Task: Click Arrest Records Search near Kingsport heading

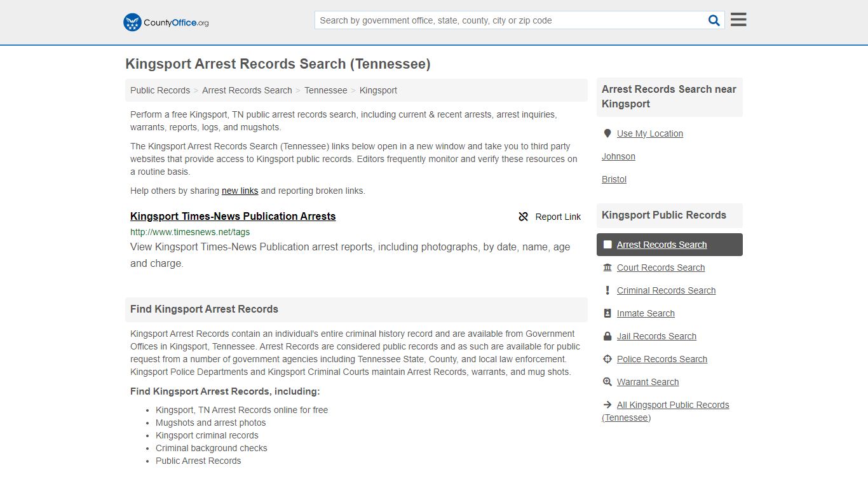Action: 668,97
